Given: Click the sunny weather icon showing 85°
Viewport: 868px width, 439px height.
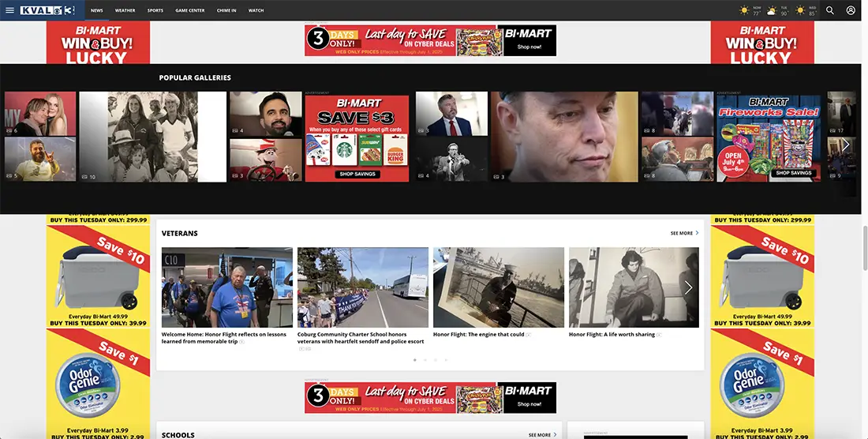Looking at the screenshot, I should (800, 10).
